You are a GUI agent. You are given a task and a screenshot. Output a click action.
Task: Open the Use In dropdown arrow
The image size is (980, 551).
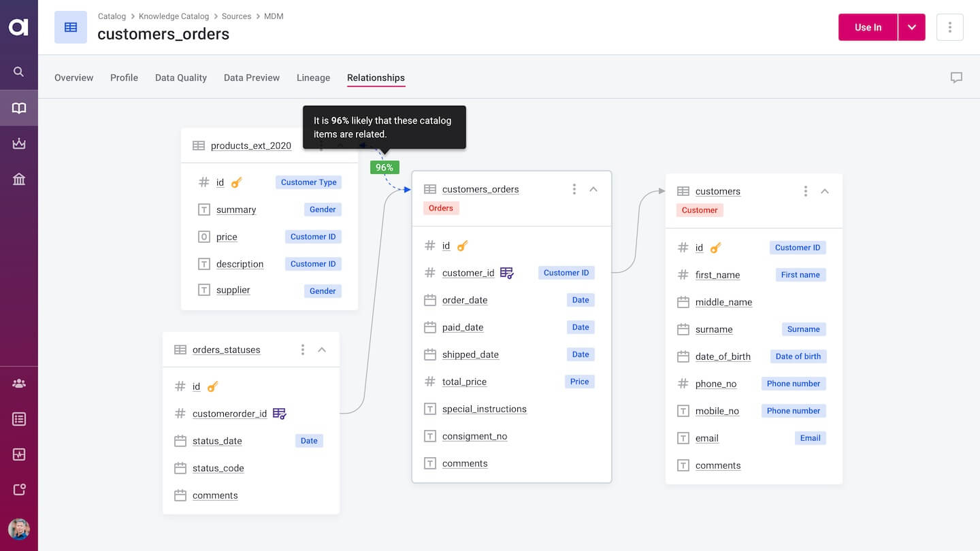coord(911,27)
